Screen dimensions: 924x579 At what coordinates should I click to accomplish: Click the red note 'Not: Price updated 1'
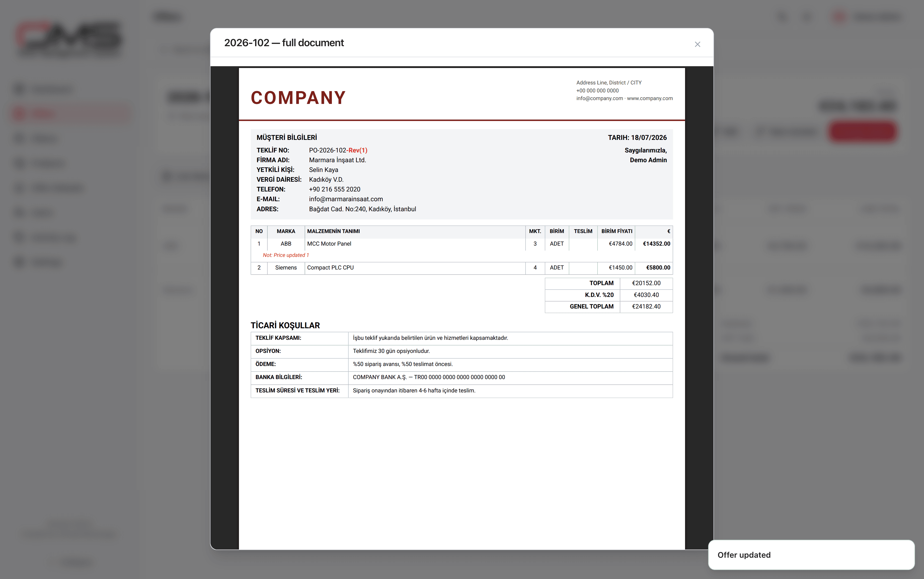[x=286, y=255]
